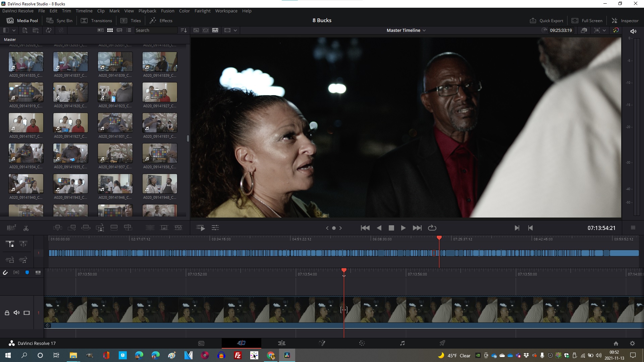Open project settings gear icon
This screenshot has height=362, width=644.
pyautogui.click(x=632, y=343)
